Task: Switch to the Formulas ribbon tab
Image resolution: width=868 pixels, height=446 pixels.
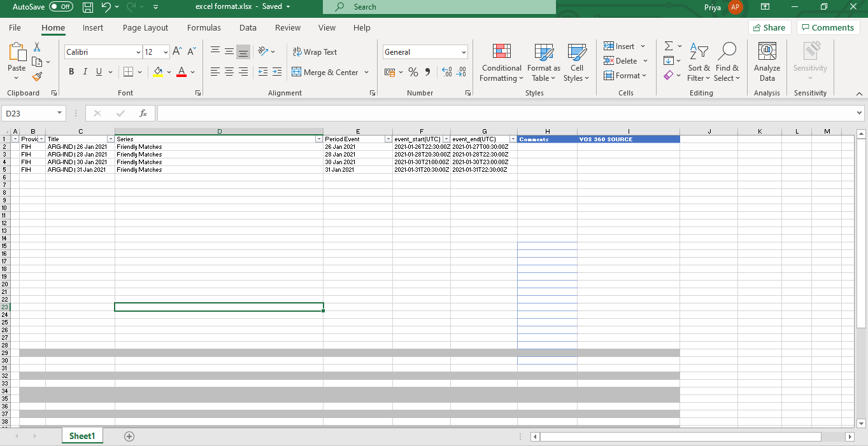Action: coord(204,27)
